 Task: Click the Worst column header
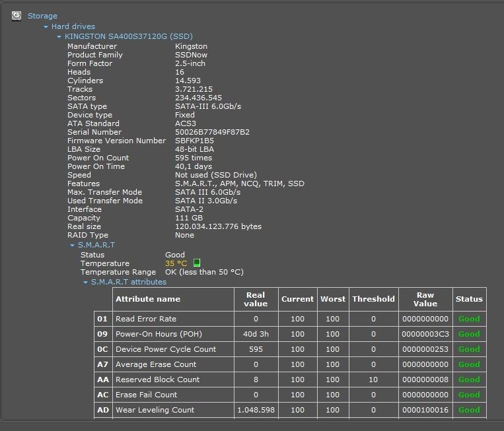[333, 299]
